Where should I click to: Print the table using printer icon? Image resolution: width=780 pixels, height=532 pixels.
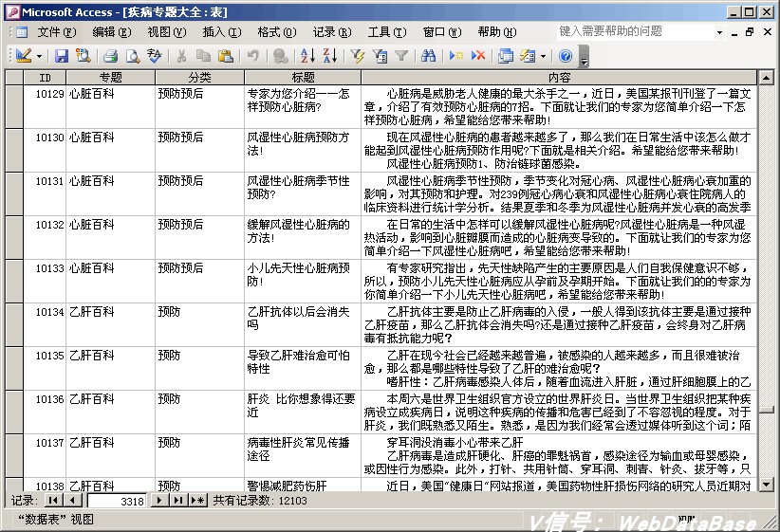110,56
